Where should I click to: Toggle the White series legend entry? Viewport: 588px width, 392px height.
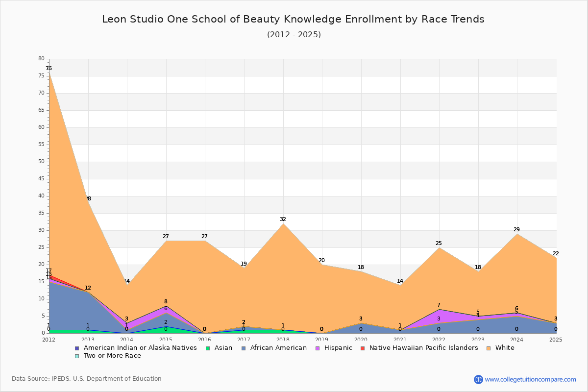[x=501, y=348]
